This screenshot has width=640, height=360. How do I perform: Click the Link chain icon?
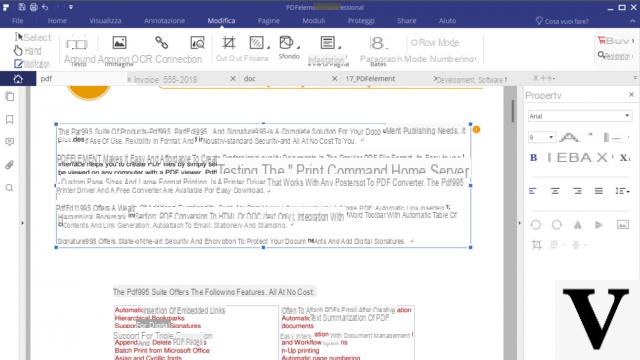click(x=162, y=42)
